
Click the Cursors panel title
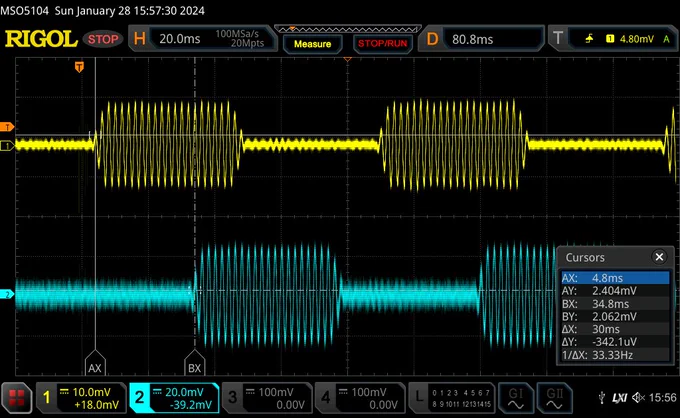coord(585,258)
